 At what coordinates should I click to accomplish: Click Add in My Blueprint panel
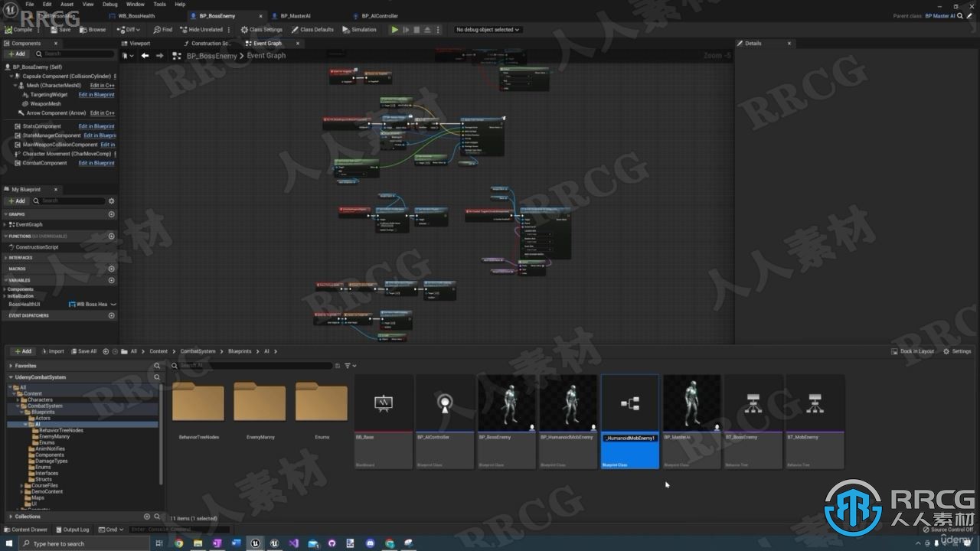click(16, 201)
